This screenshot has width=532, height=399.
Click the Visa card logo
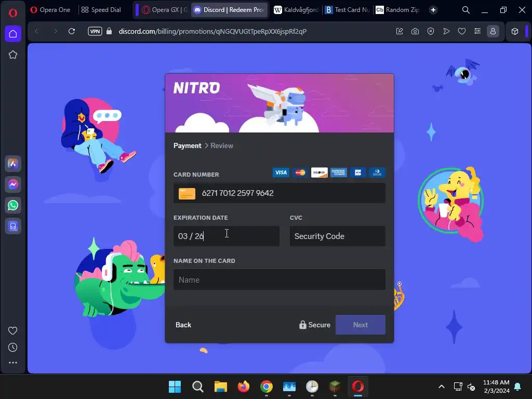point(281,172)
